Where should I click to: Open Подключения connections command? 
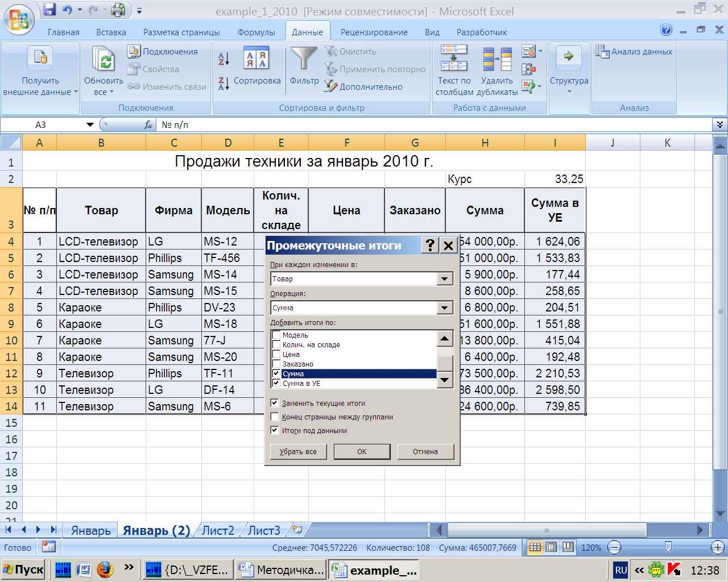pos(163,52)
